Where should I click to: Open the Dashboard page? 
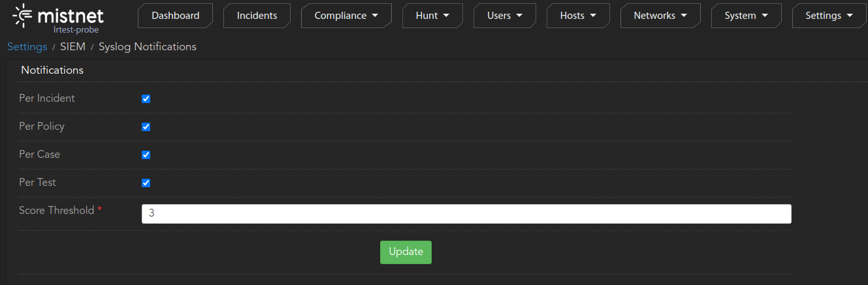tap(175, 16)
